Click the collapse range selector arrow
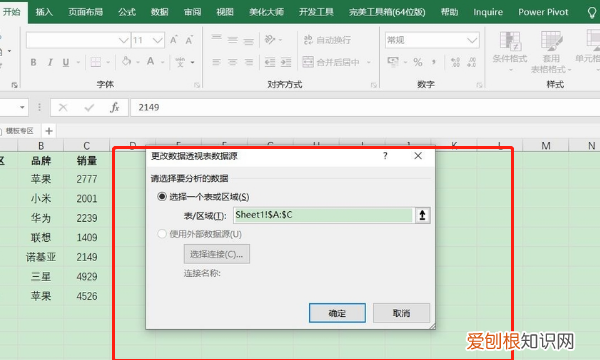This screenshot has width=600, height=360. pyautogui.click(x=422, y=215)
